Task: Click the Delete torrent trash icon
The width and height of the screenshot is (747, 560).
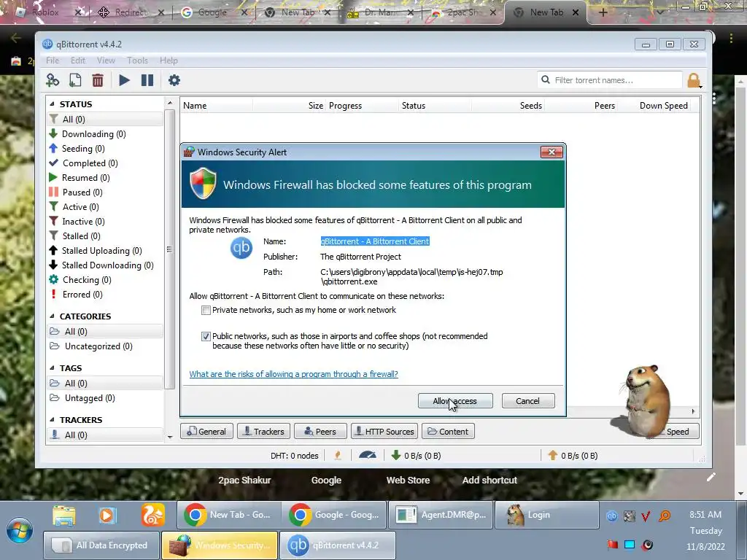Action: 98,80
